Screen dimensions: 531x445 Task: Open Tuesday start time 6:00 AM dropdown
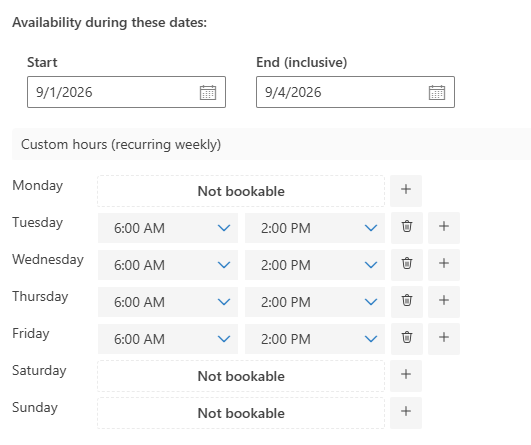(x=168, y=228)
